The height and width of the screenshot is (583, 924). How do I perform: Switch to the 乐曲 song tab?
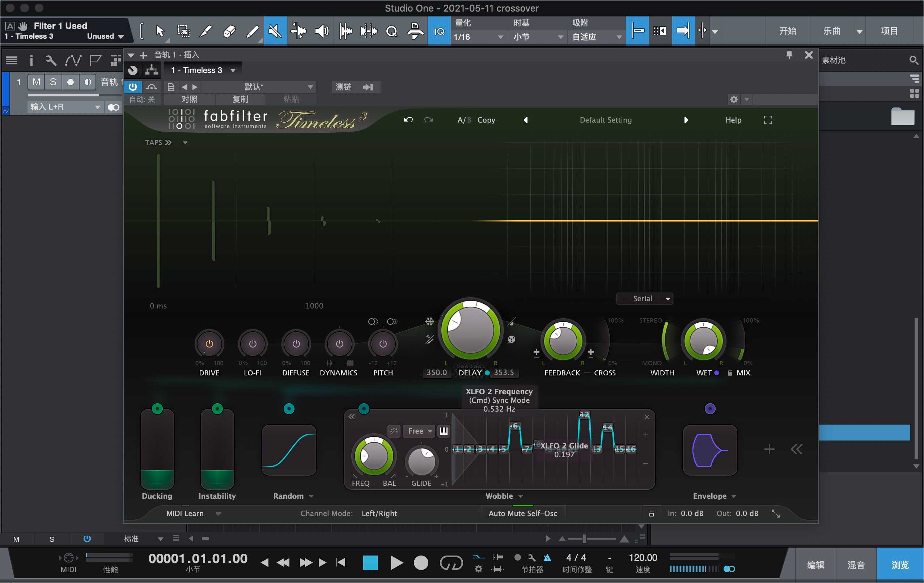[x=831, y=31]
